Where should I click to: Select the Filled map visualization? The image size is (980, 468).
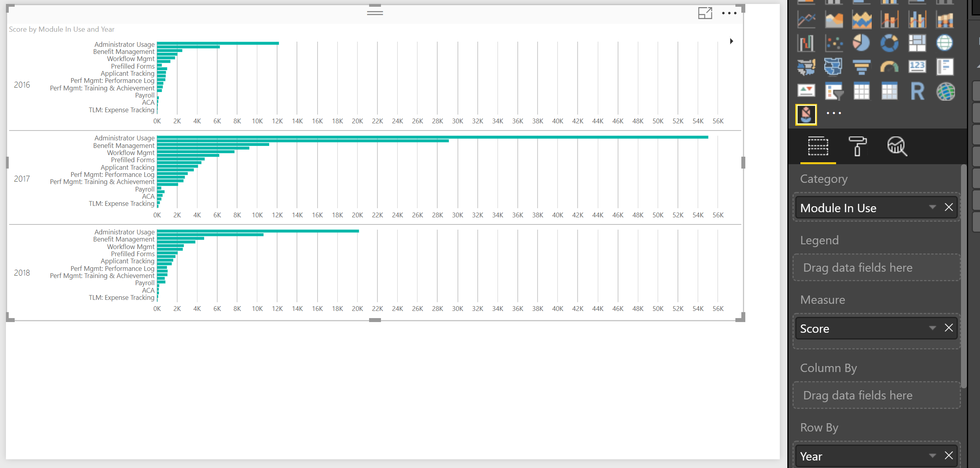pos(806,67)
